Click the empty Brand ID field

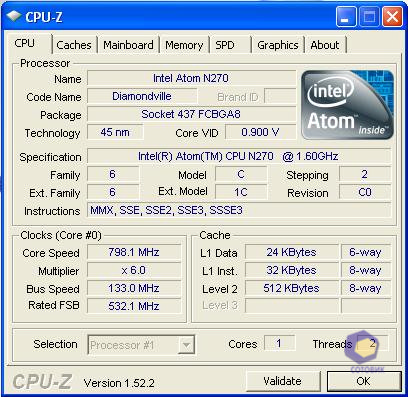pyautogui.click(x=280, y=96)
